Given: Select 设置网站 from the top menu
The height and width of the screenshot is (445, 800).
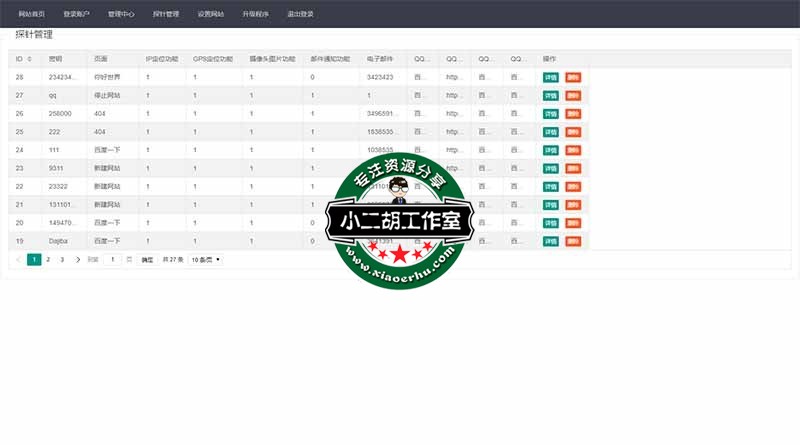Looking at the screenshot, I should tap(211, 15).
